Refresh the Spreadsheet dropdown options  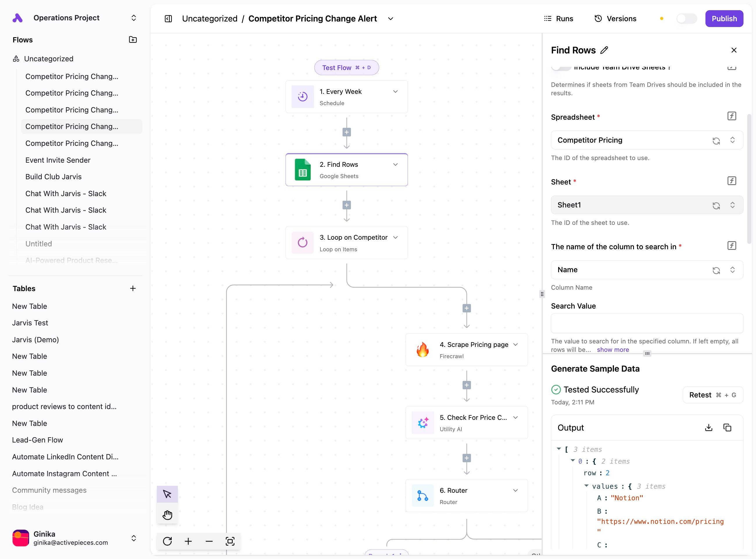click(x=716, y=140)
